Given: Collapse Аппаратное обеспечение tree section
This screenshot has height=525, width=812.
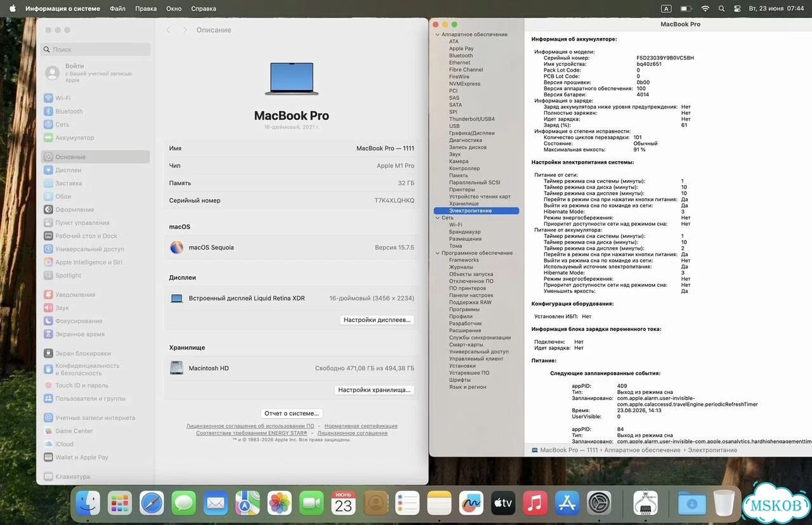Looking at the screenshot, I should pos(437,34).
